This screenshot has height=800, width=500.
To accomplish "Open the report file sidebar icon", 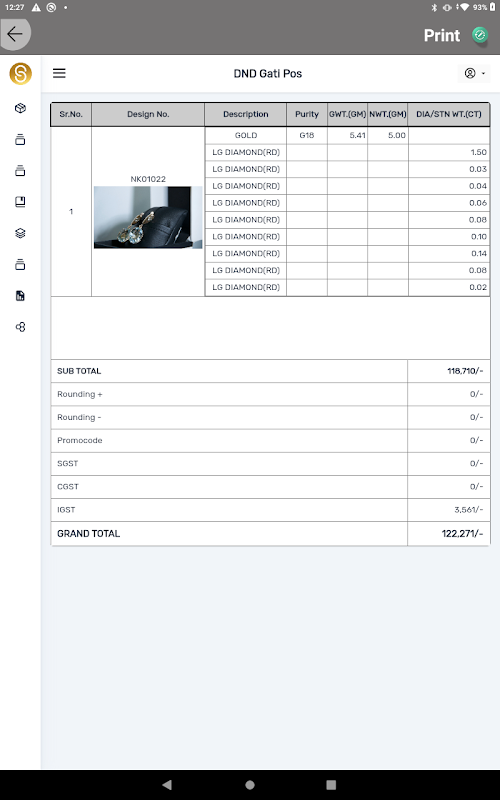I will tap(20, 296).
